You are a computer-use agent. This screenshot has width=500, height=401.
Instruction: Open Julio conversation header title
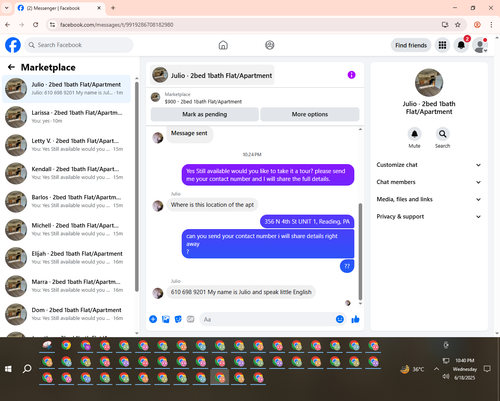click(212, 75)
